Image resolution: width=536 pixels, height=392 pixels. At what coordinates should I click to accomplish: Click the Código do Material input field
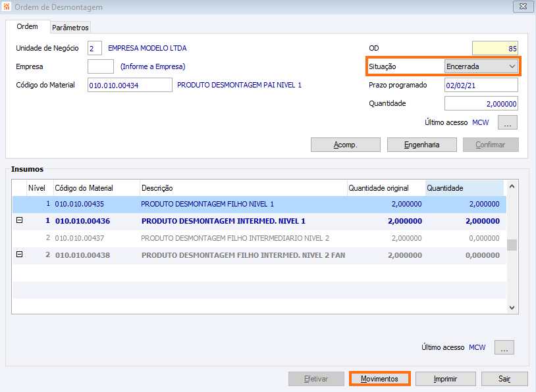(130, 85)
